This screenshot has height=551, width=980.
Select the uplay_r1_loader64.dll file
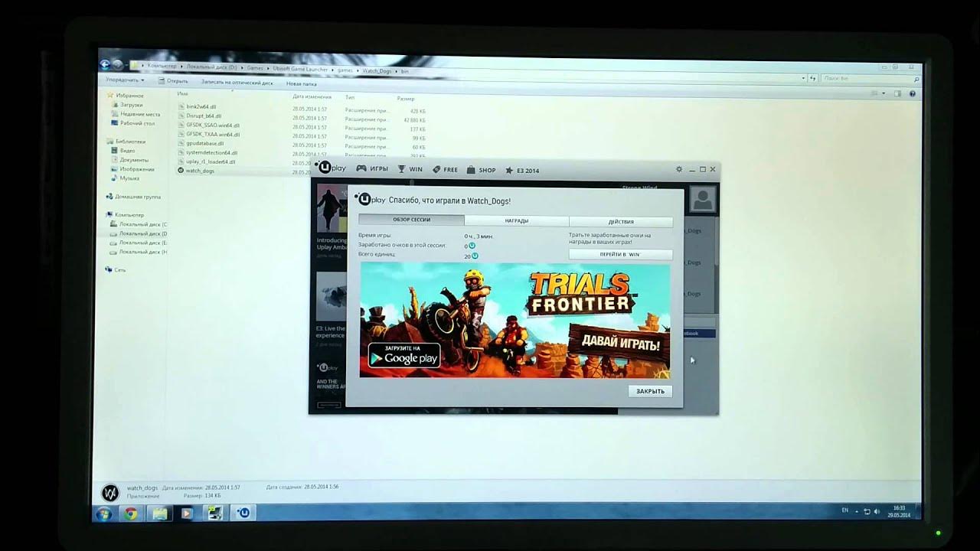207,161
